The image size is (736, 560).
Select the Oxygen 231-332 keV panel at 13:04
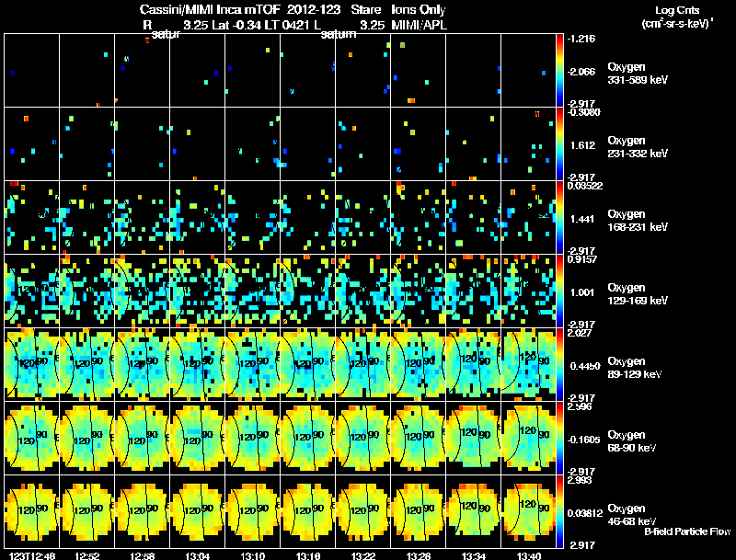pyautogui.click(x=197, y=143)
